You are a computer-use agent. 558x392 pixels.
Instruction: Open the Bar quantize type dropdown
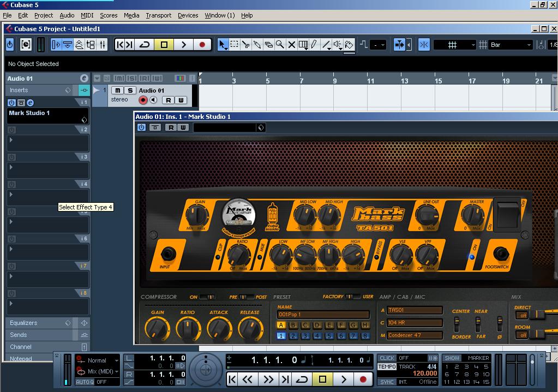tap(511, 45)
